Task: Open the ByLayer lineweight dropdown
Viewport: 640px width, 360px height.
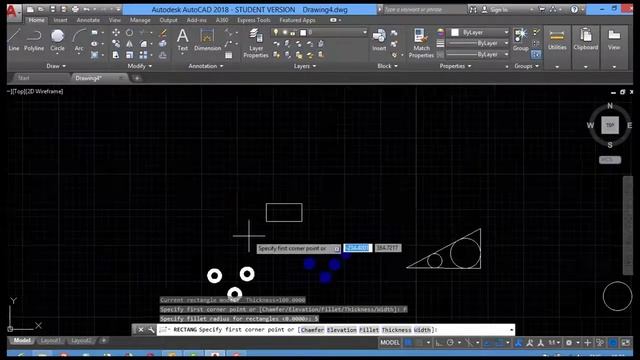Action: point(507,43)
